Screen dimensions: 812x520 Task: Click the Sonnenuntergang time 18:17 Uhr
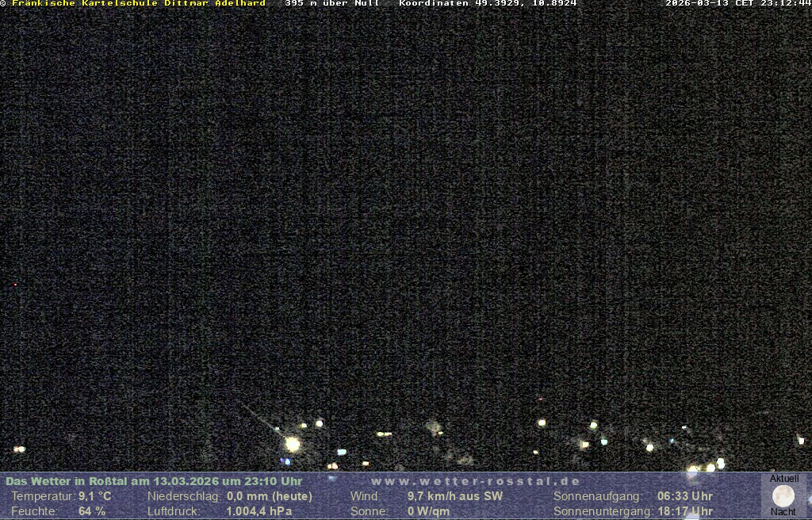coord(684,511)
